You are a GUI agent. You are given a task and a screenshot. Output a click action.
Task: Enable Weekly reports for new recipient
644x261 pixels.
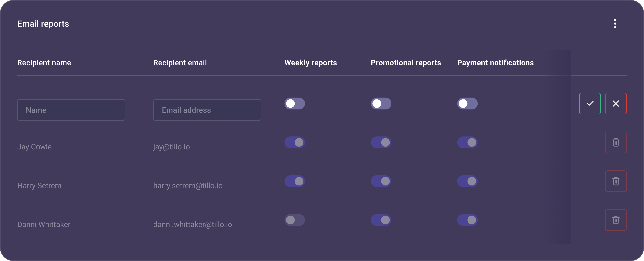[x=294, y=103]
